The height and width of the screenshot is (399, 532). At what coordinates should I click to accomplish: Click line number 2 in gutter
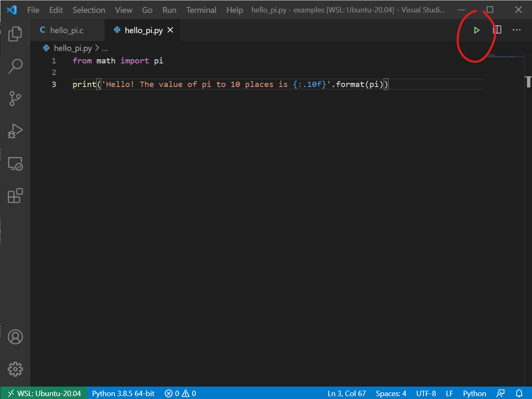coord(54,73)
